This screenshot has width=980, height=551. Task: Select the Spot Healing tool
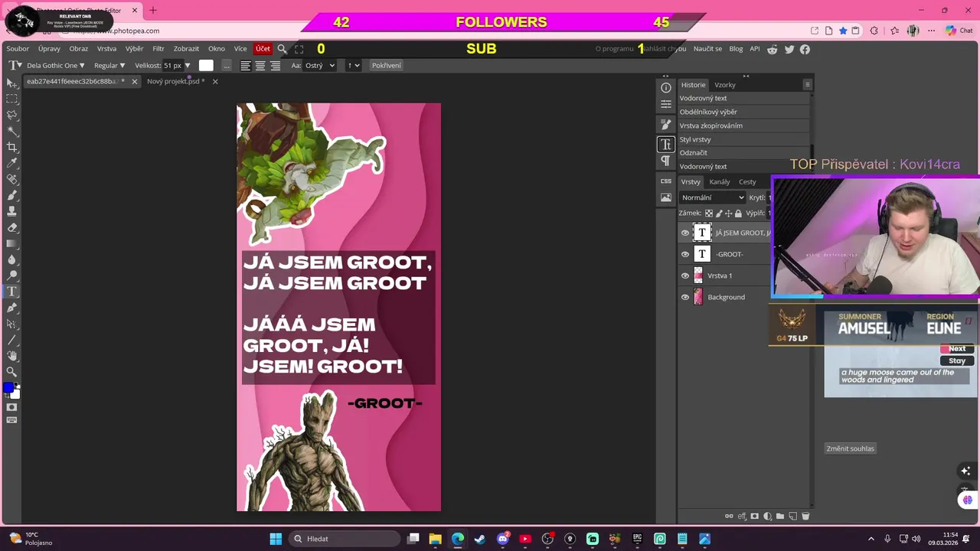click(11, 179)
